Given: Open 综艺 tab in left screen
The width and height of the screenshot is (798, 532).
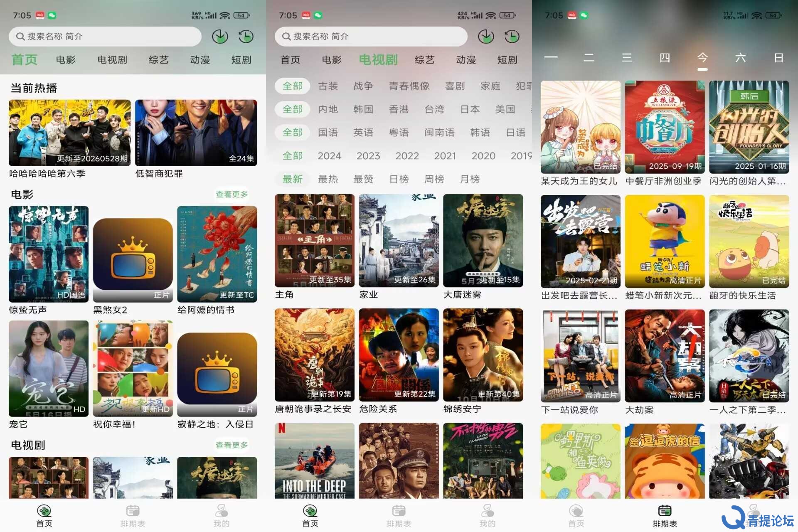Looking at the screenshot, I should 159,60.
